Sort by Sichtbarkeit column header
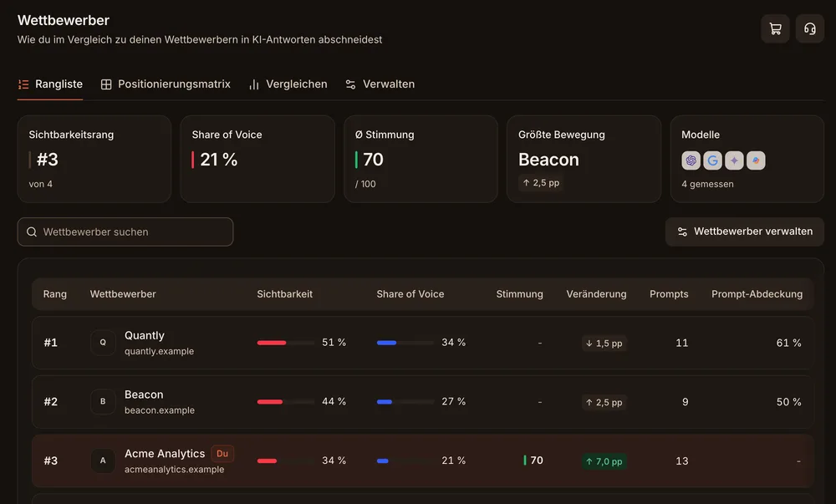This screenshot has width=836, height=504. coord(285,294)
